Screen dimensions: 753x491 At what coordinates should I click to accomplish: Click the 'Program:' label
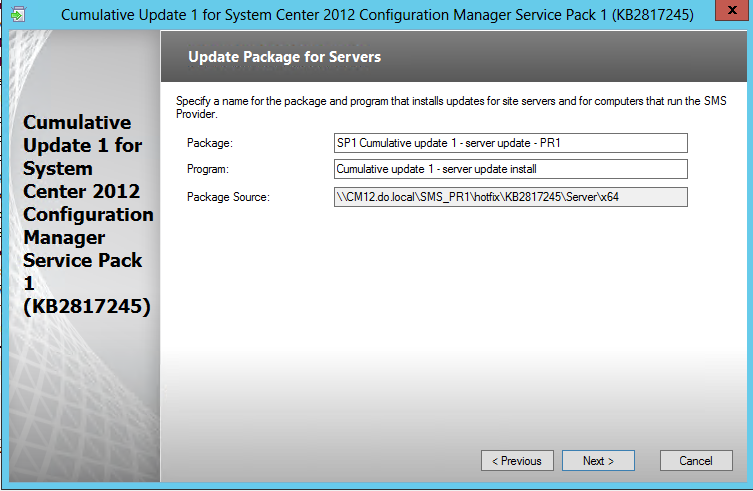click(207, 169)
